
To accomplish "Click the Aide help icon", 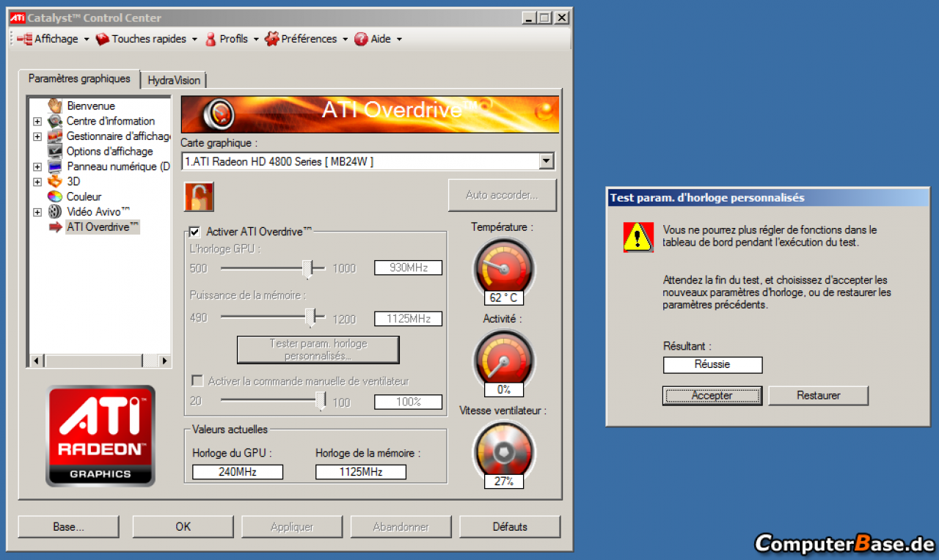I will pos(361,39).
